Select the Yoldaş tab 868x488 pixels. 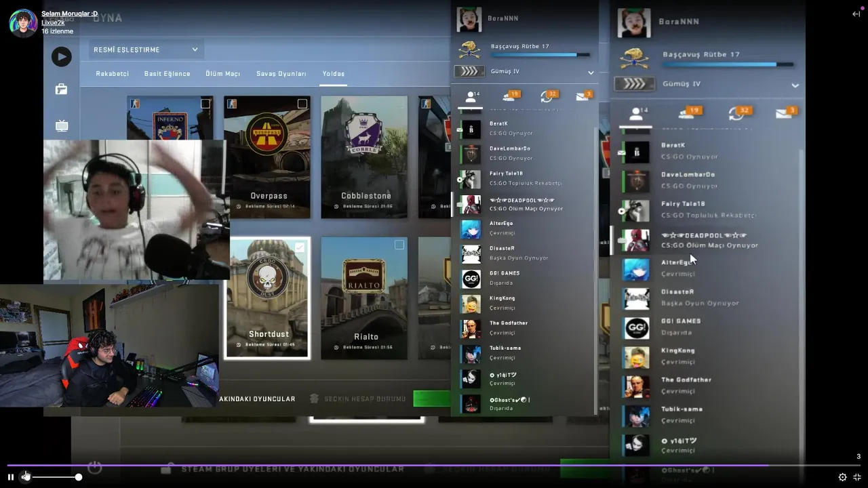point(334,74)
